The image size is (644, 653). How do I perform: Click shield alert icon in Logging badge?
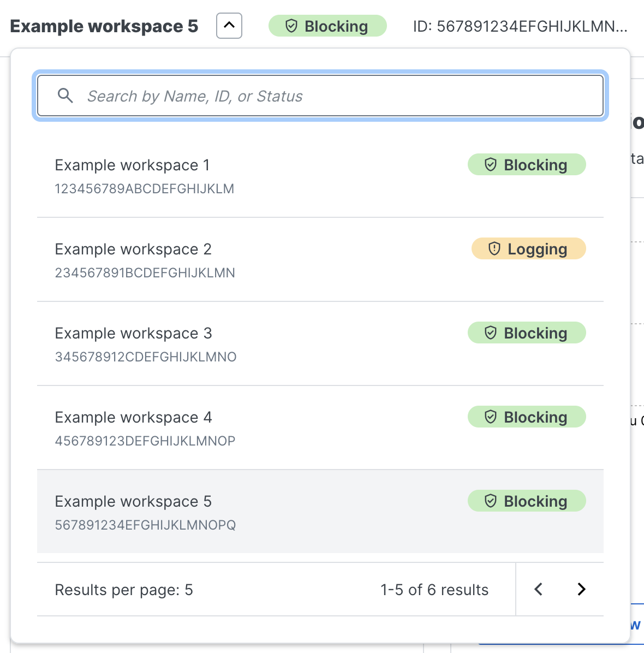click(494, 248)
